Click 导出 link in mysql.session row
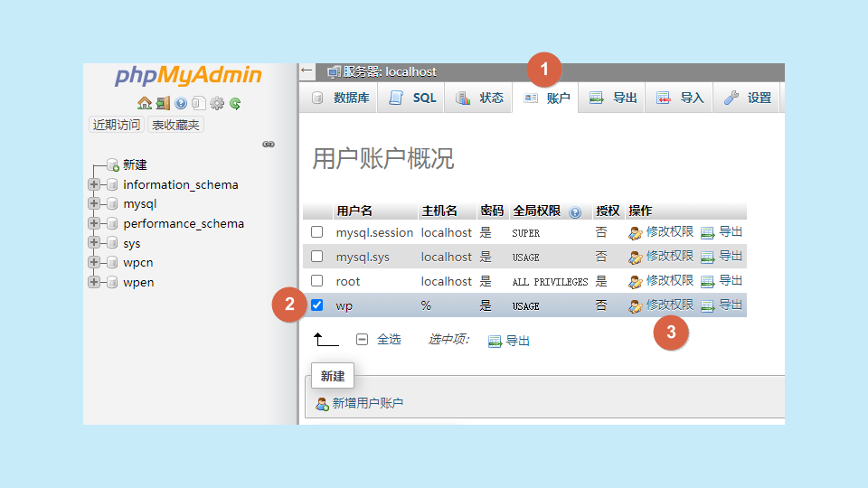The width and height of the screenshot is (868, 488). pos(731,232)
